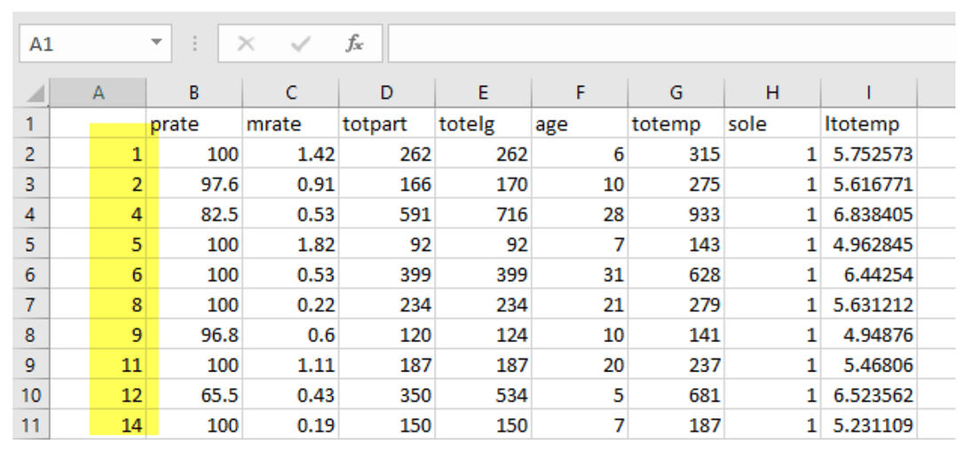Click cell containing 716
Screen dimensions: 980x459
tap(483, 213)
